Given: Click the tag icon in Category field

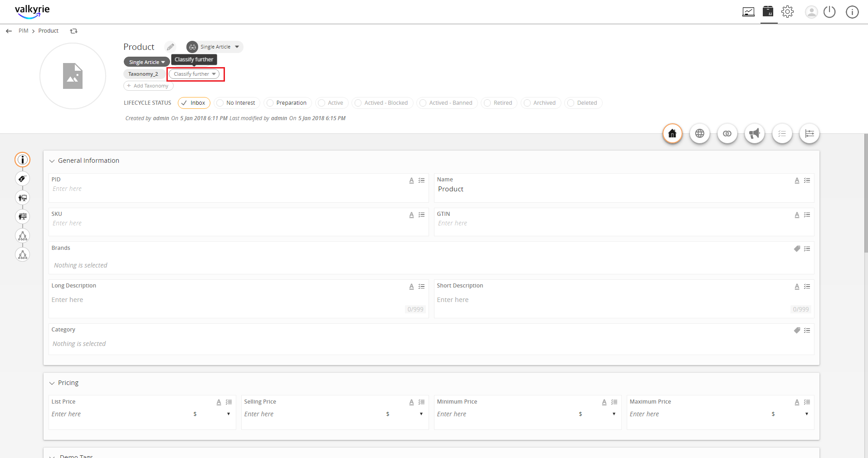Looking at the screenshot, I should pyautogui.click(x=797, y=330).
